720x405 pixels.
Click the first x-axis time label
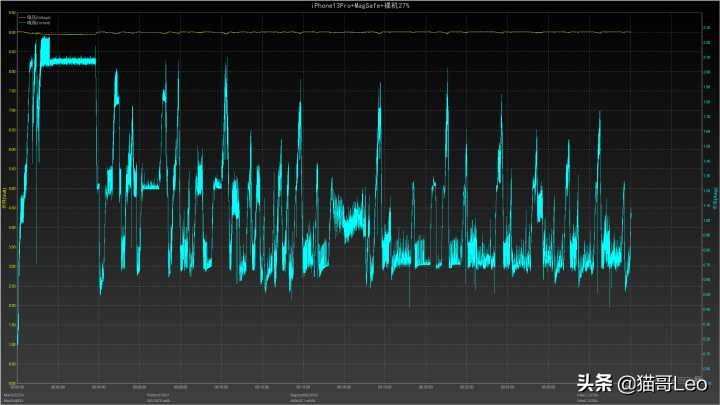click(x=17, y=387)
